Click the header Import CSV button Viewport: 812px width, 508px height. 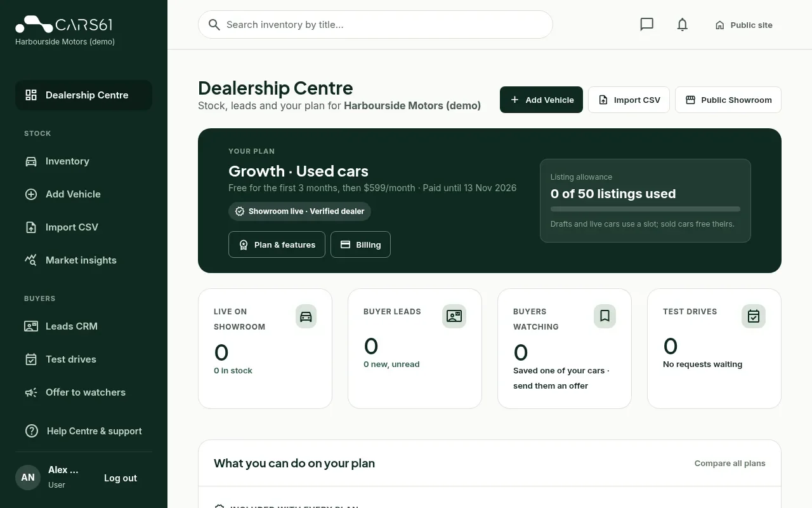coord(629,100)
